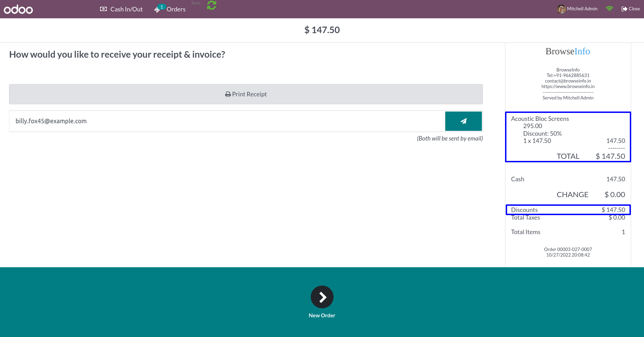Click the $ 147.50 total at top
644x337 pixels.
coord(322,30)
